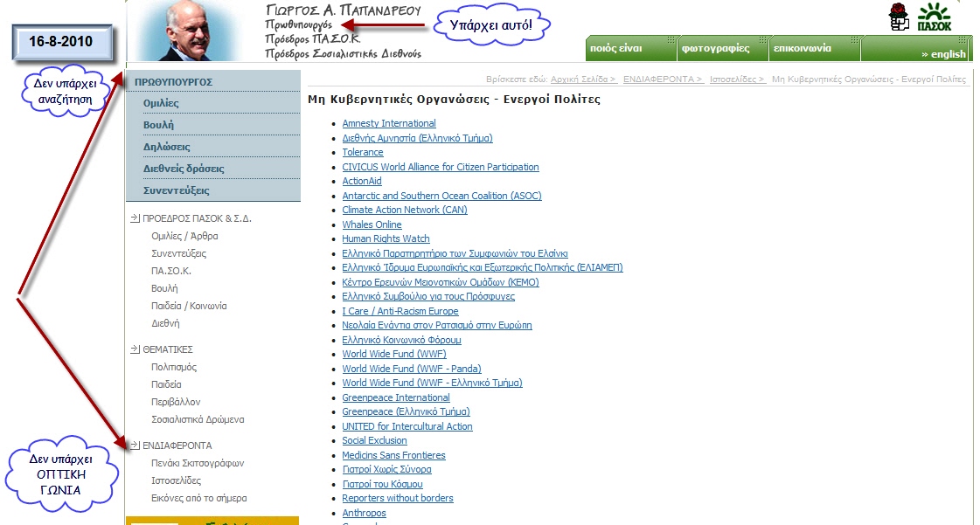The image size is (980, 525).
Task: Open the Papandreou portrait photo
Action: click(x=190, y=31)
